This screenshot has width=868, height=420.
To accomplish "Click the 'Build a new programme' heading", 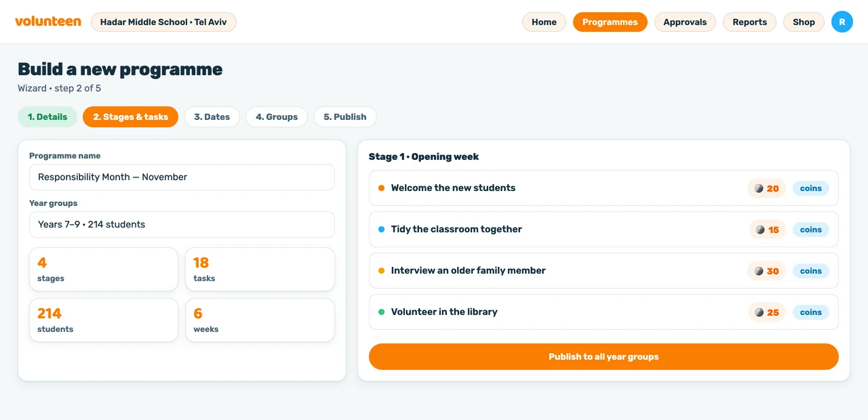I will point(120,69).
